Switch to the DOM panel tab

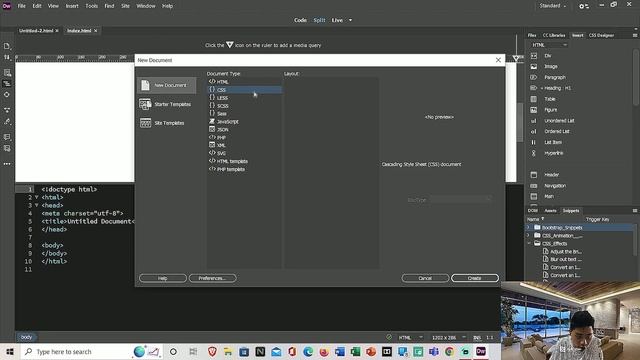(533, 211)
